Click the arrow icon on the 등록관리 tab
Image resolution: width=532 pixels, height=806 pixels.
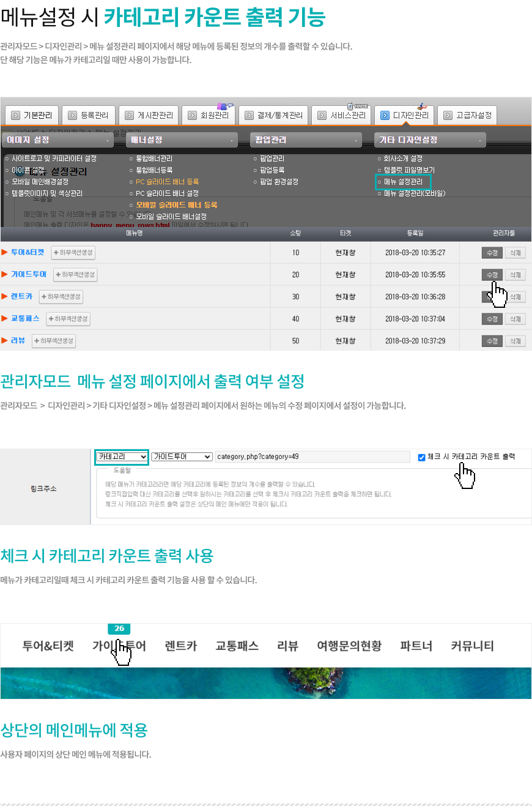pyautogui.click(x=73, y=115)
